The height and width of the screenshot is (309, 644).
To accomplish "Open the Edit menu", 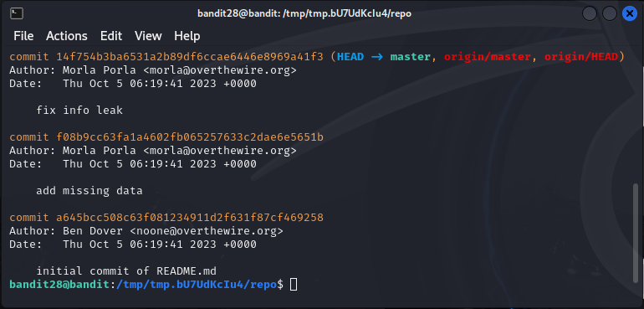I will 111,36.
